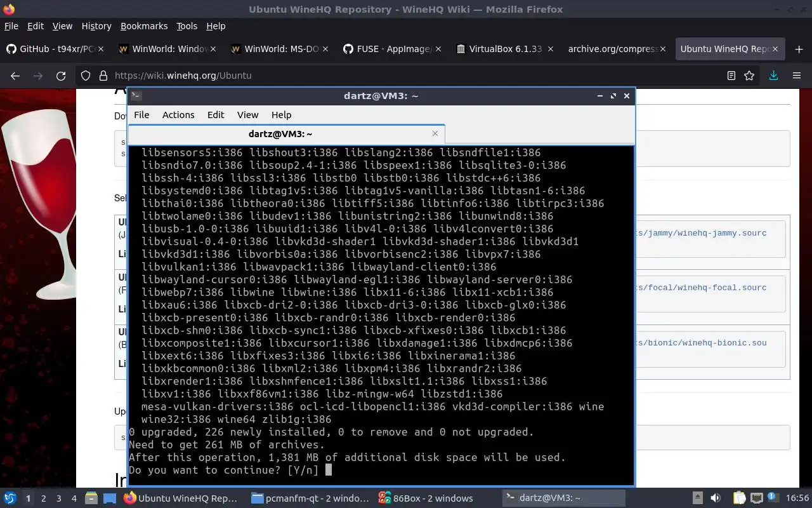The height and width of the screenshot is (508, 812).
Task: Toggle Firefox reader view icon
Action: 731,76
